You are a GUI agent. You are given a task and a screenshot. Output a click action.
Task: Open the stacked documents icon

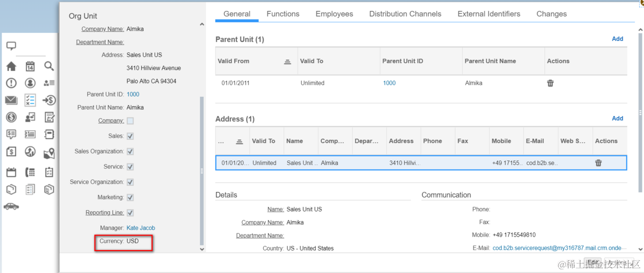(30, 189)
